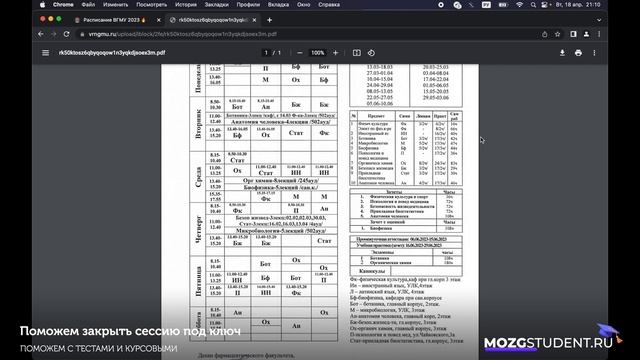The image size is (640, 360).
Task: Open Control Center in menu bar
Action: click(545, 5)
